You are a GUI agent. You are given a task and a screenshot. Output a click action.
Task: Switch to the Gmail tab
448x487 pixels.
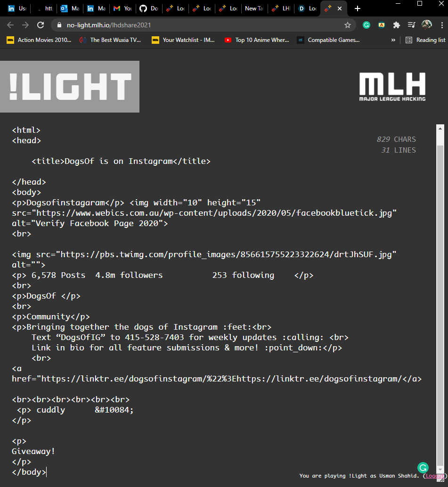point(123,8)
